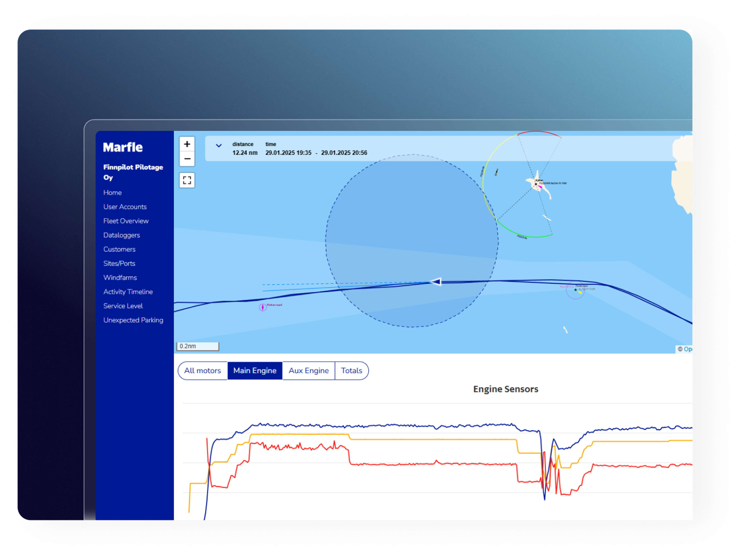The image size is (744, 560).
Task: Click the Marfle logo
Action: tap(123, 147)
